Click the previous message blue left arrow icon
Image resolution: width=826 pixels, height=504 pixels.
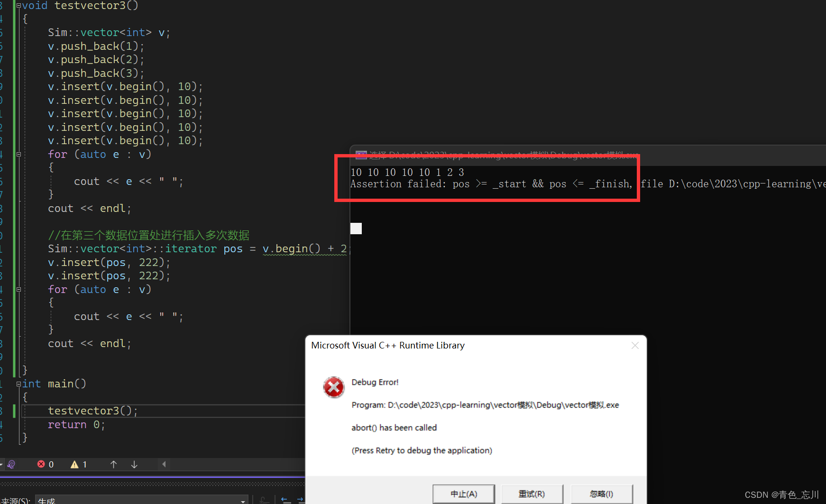tap(286, 500)
